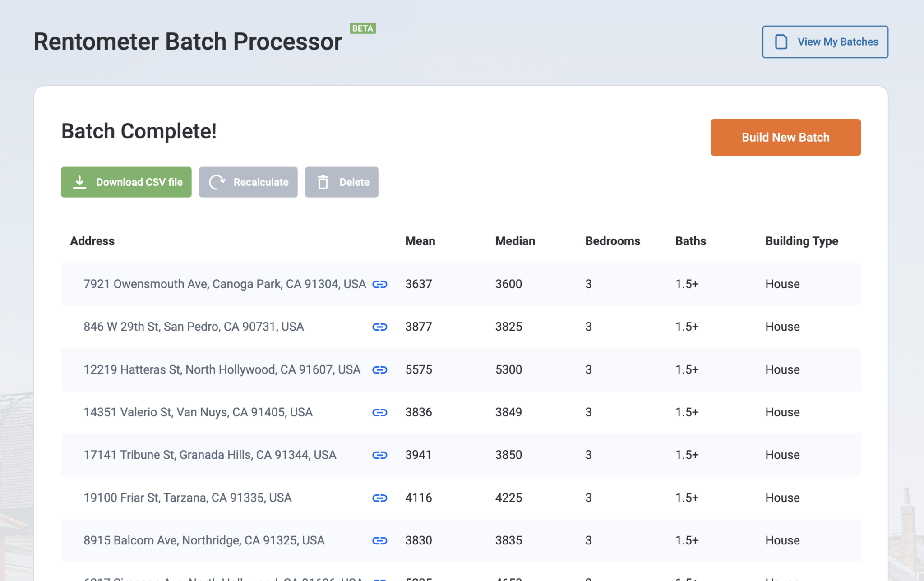Click median value 3849
This screenshot has height=581, width=924.
[x=508, y=412]
